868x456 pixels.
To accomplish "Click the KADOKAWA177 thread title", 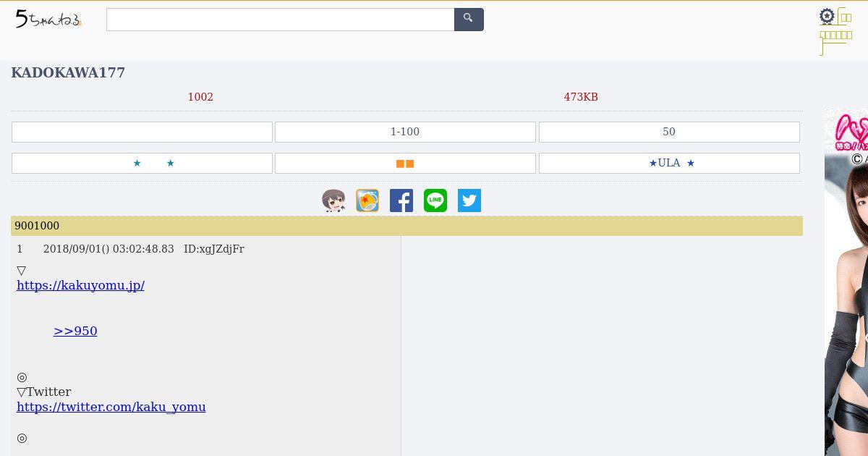I will [68, 72].
